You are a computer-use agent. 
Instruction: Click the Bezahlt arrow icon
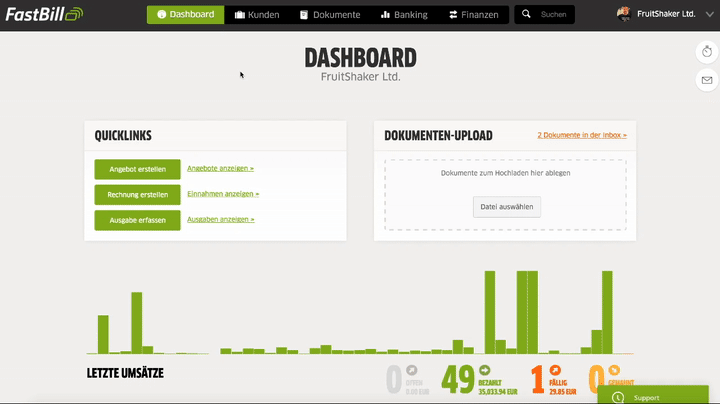(x=484, y=370)
